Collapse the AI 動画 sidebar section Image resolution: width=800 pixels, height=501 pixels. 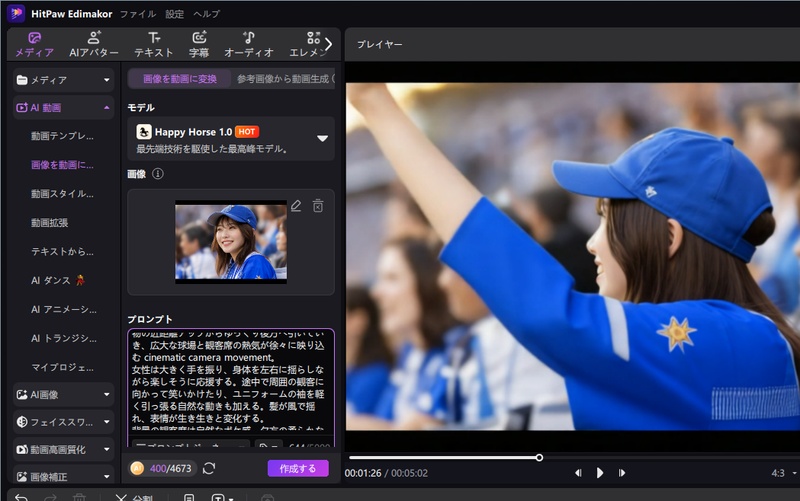point(63,108)
